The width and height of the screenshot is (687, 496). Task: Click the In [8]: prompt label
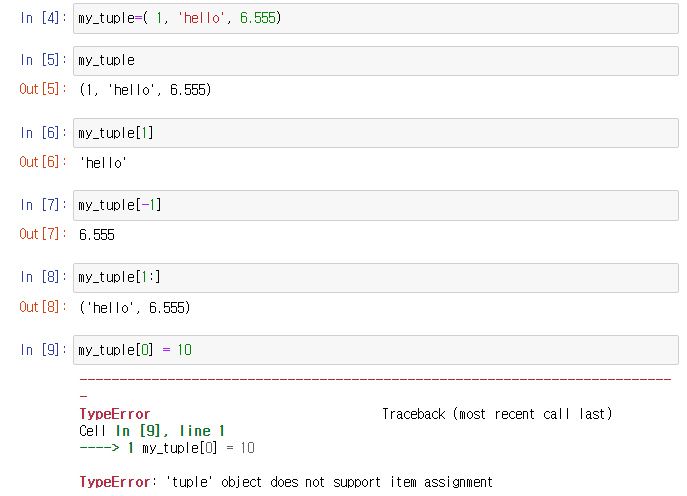pyautogui.click(x=43, y=277)
